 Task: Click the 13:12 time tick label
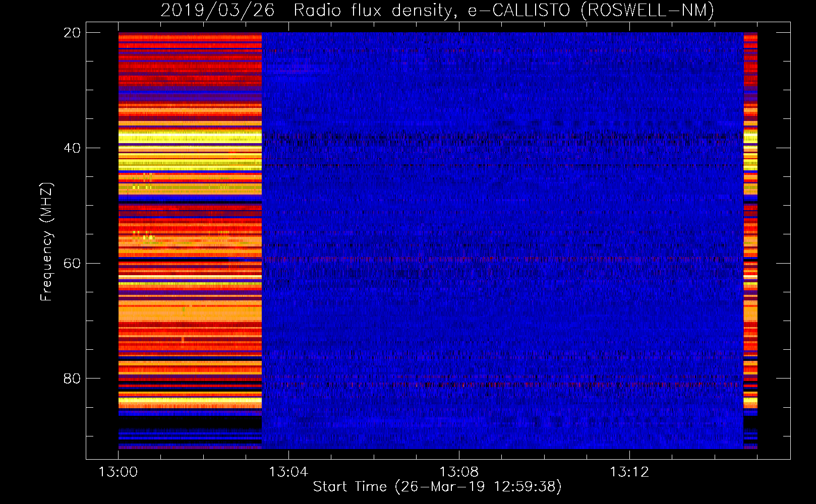629,472
